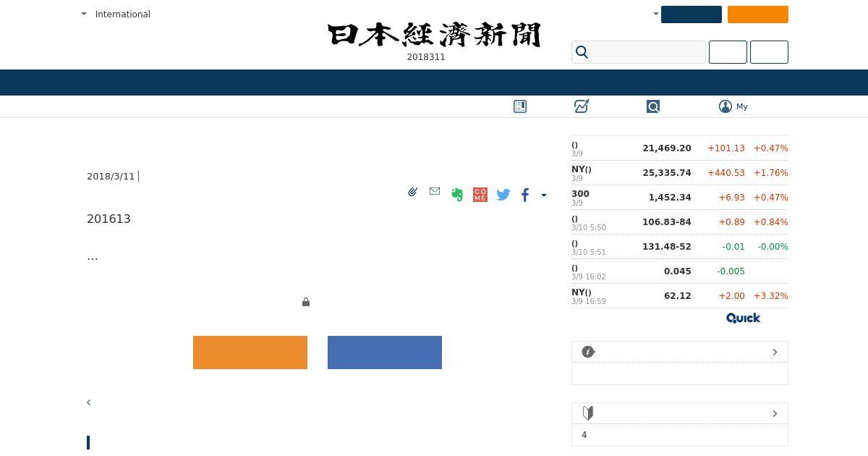The width and height of the screenshot is (868, 456).
Task: Click the paperclip save icon
Action: click(x=412, y=192)
